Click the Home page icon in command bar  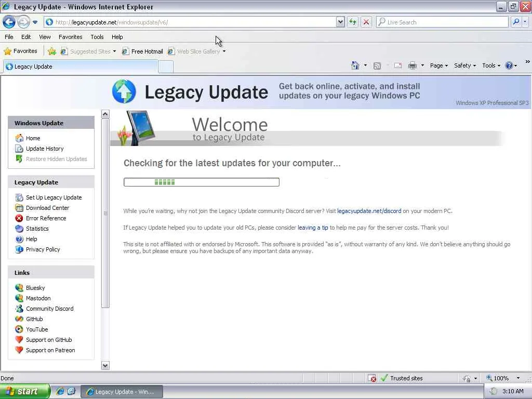pyautogui.click(x=355, y=65)
